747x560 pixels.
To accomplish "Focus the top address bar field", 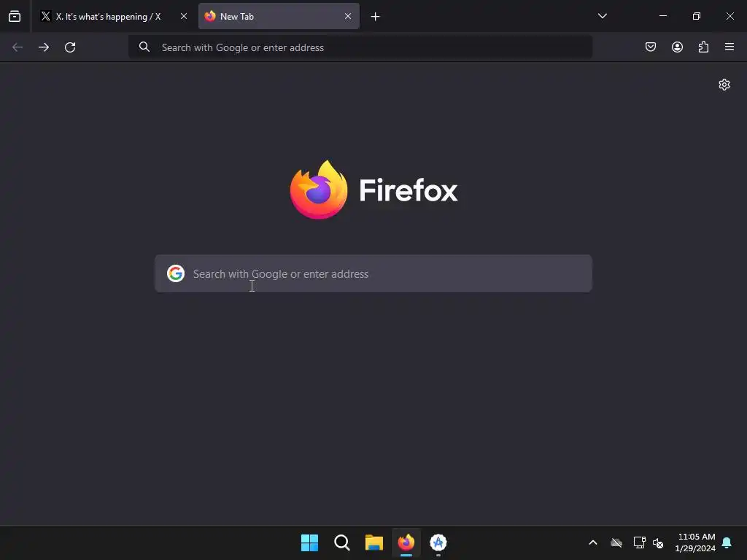I will tap(360, 47).
